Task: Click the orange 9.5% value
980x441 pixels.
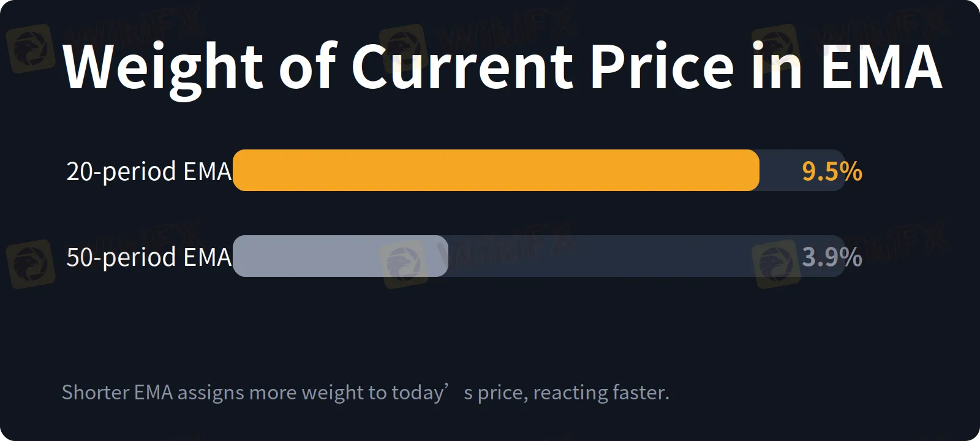Action: [x=832, y=171]
